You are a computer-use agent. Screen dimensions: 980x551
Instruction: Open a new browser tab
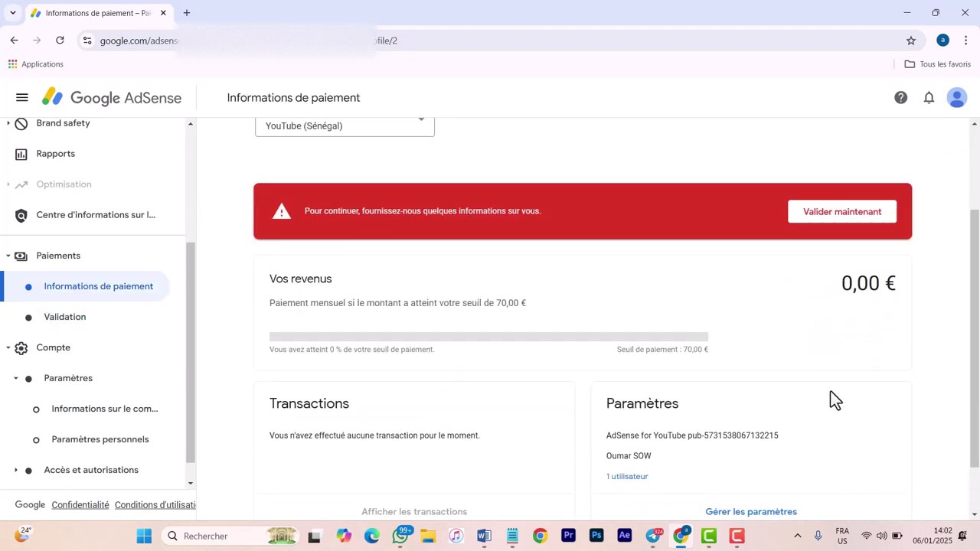pyautogui.click(x=187, y=13)
